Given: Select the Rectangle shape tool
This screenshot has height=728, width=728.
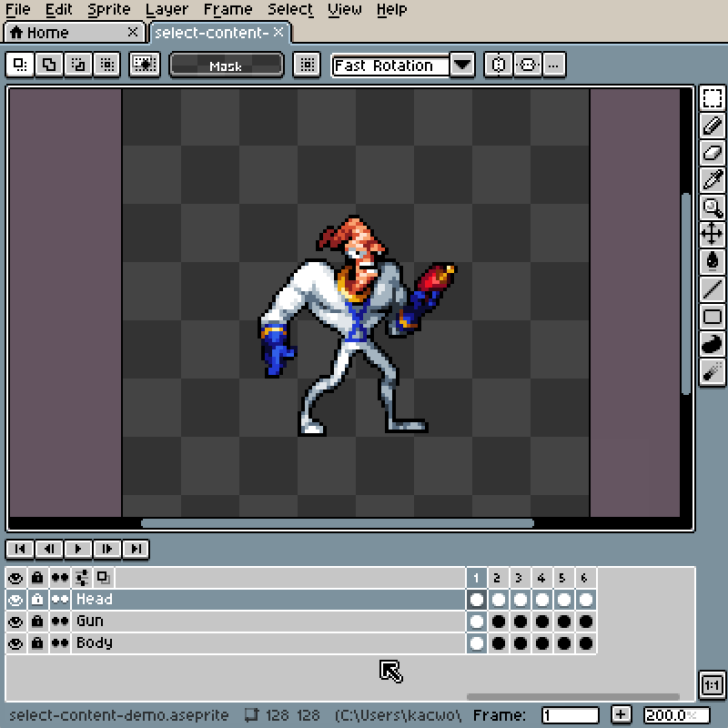Looking at the screenshot, I should coord(713,317).
